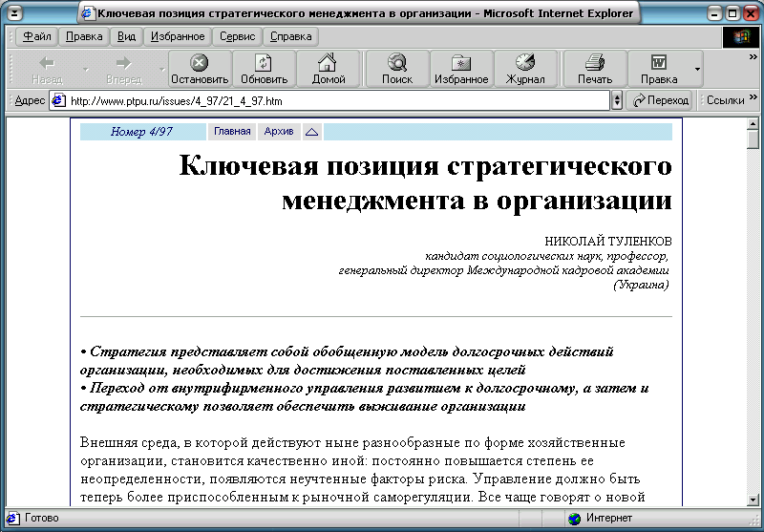Click the vertical scrollbar down arrow
The width and height of the screenshot is (764, 532).
753,499
